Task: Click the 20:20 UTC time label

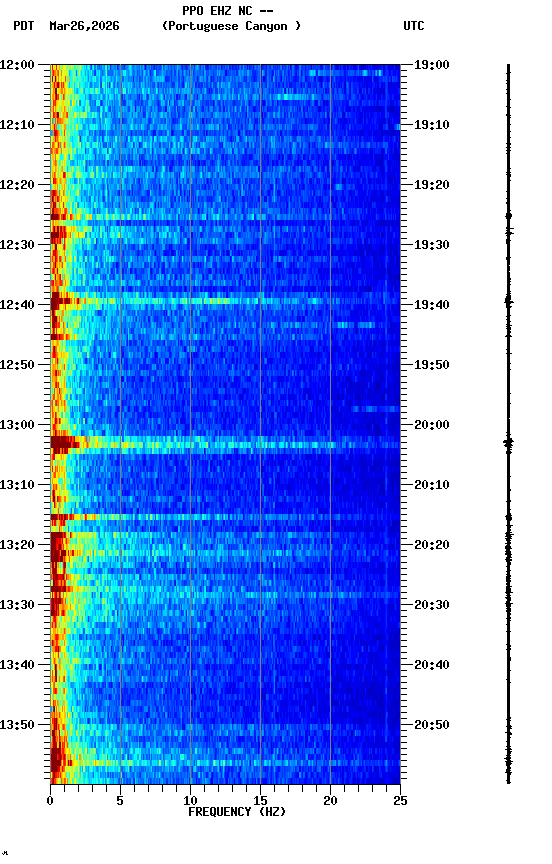Action: [432, 545]
